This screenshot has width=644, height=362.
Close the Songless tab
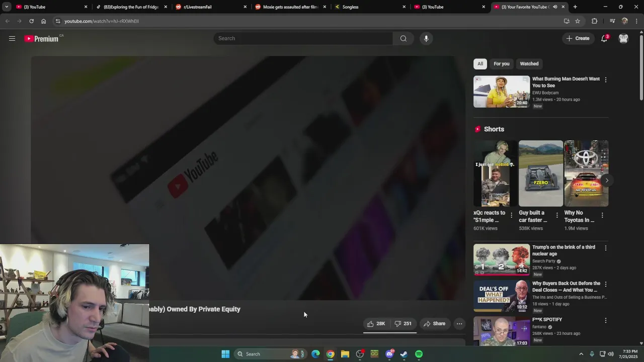click(404, 7)
